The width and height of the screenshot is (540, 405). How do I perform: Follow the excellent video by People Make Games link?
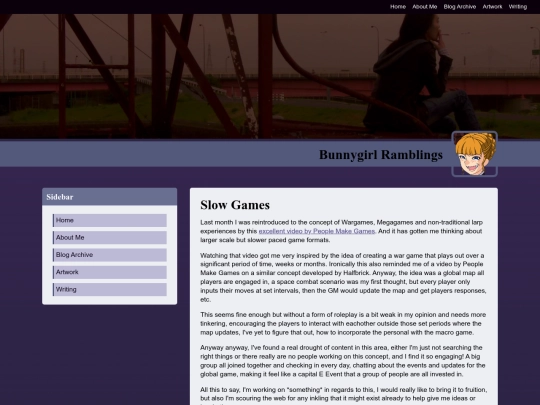316,231
